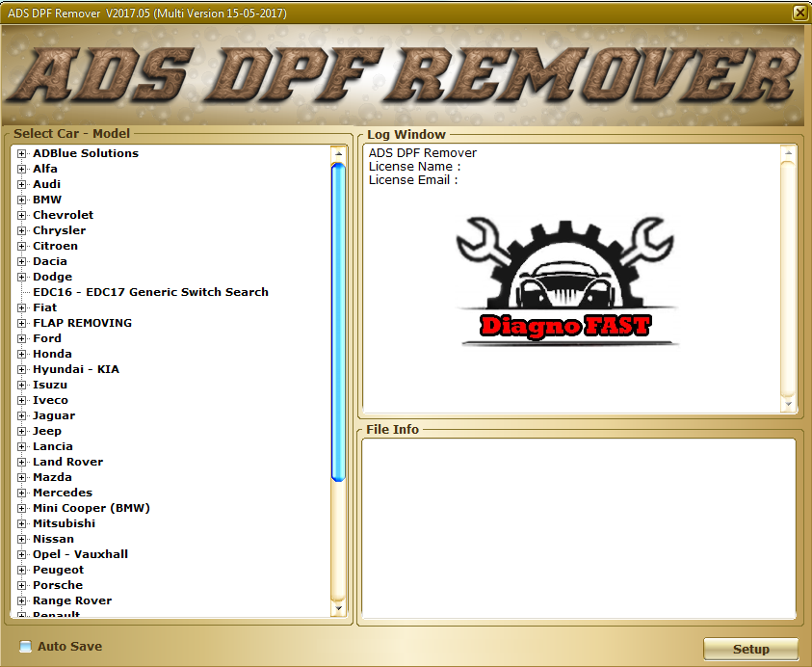This screenshot has height=667, width=812.
Task: Select the Mini Cooper (BMW) entry
Action: pos(92,508)
